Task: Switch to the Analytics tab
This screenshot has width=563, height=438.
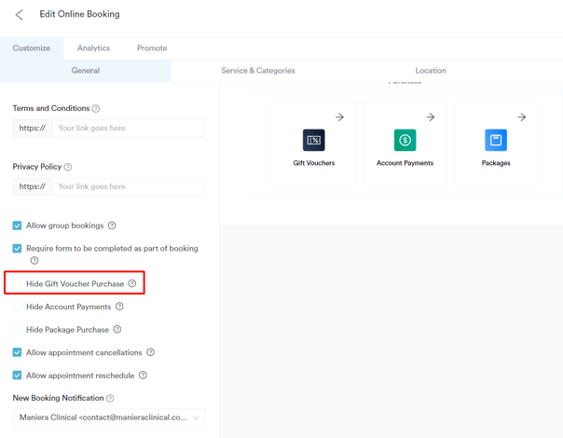Action: [x=93, y=48]
